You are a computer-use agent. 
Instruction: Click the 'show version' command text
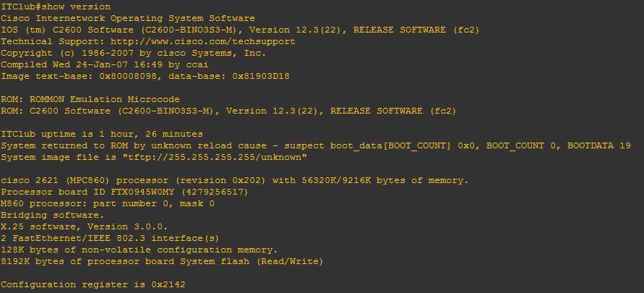(x=76, y=7)
